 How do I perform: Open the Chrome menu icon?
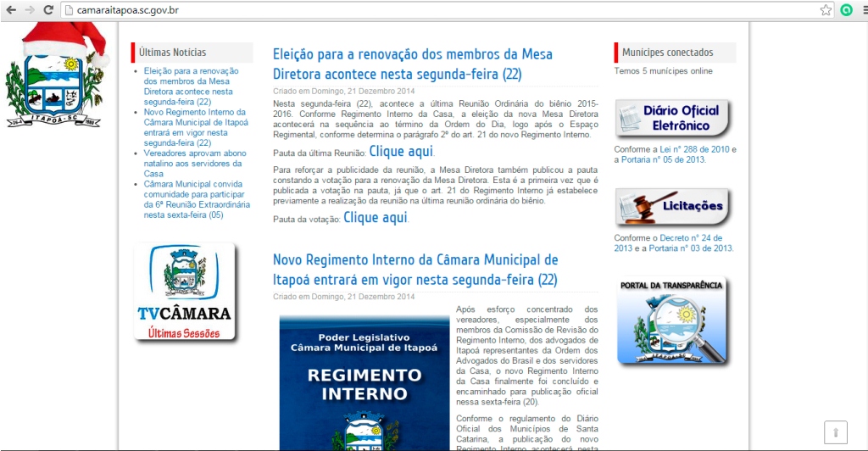coord(865,10)
